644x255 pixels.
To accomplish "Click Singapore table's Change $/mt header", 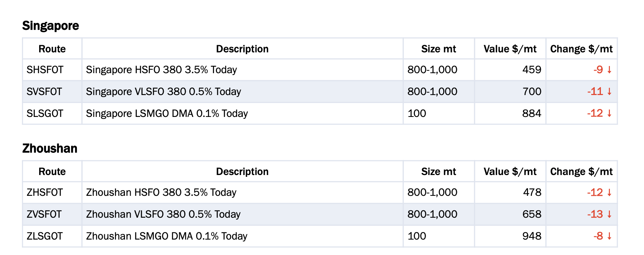I will click(582, 49).
